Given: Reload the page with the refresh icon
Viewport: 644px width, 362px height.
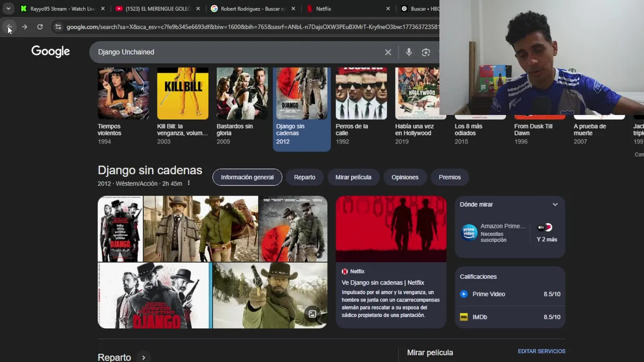Looking at the screenshot, I should (x=40, y=27).
